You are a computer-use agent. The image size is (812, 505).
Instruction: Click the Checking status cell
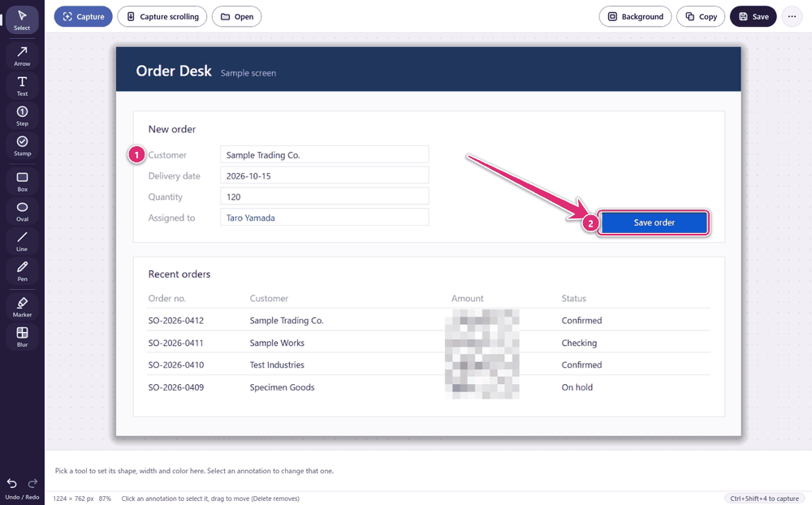click(579, 343)
